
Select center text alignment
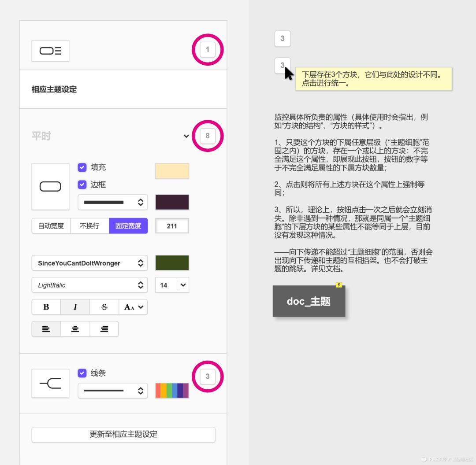click(x=75, y=329)
